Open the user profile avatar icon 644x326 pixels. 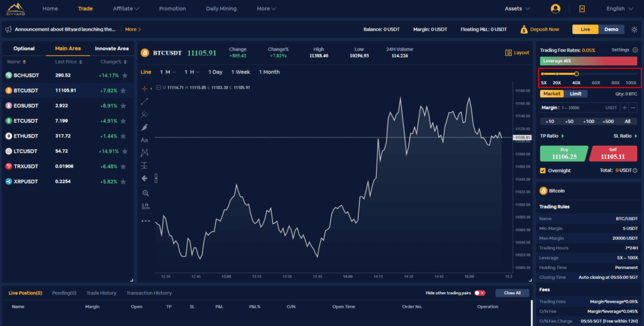pyautogui.click(x=555, y=9)
